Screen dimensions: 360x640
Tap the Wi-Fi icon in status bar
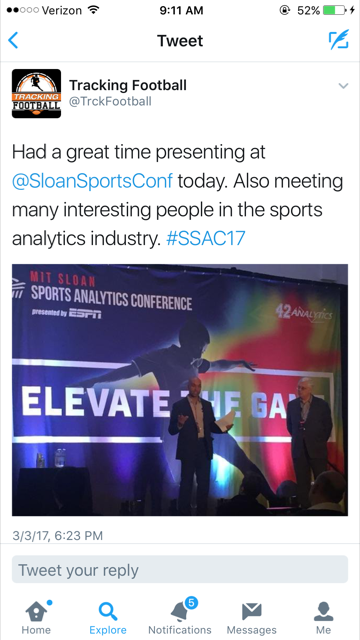[93, 10]
